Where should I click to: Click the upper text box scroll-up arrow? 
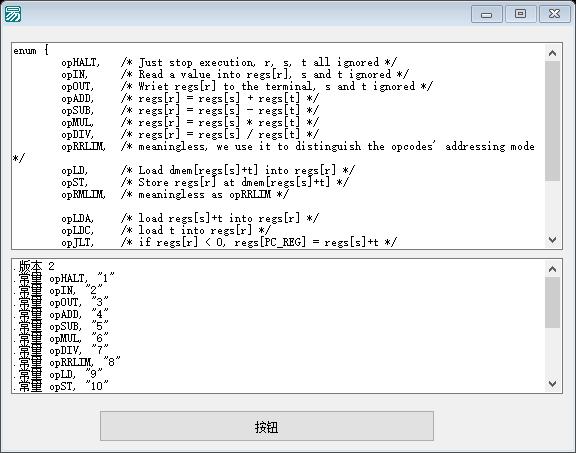[552, 53]
